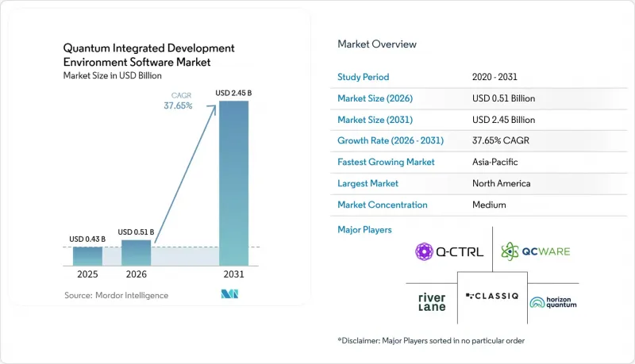Click the Q-CTRL logo
The image size is (635, 364).
449,251
